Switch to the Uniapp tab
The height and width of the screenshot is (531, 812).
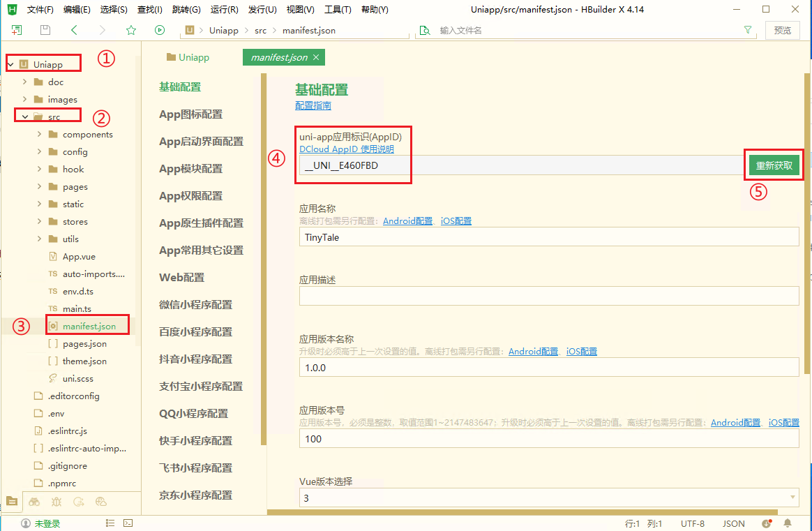click(x=188, y=57)
